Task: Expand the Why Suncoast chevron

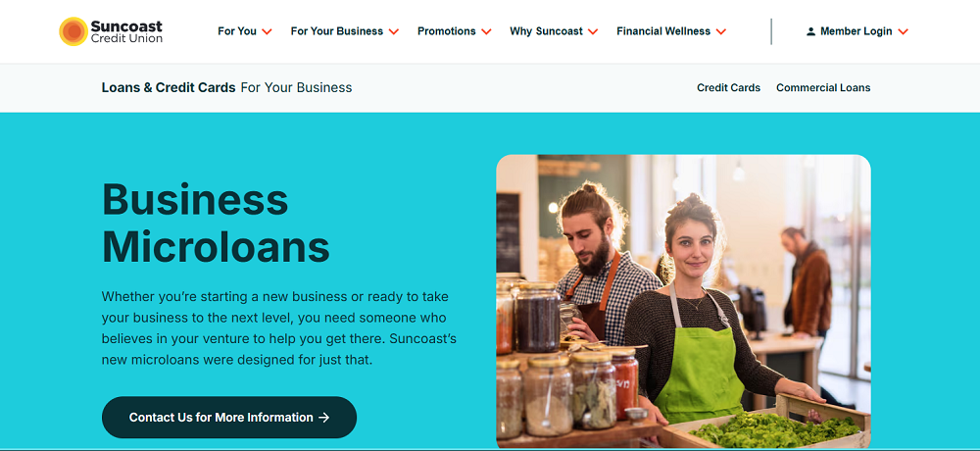Action: tap(593, 31)
